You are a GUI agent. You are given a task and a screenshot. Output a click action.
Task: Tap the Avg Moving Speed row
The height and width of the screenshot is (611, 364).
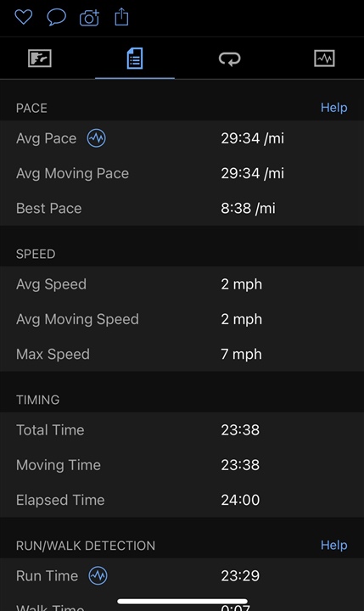182,319
